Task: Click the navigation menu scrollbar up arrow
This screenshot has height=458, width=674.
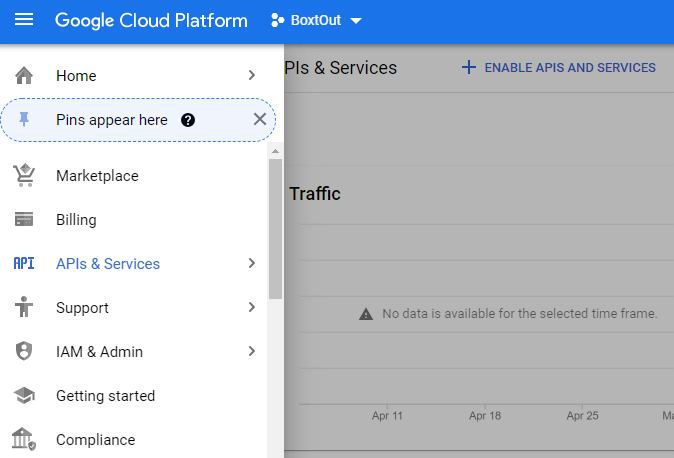Action: coord(275,151)
